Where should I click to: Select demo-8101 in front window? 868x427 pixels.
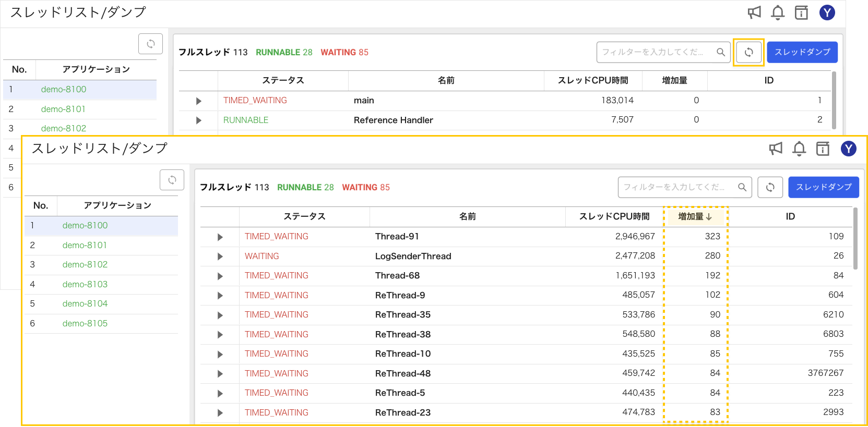85,245
